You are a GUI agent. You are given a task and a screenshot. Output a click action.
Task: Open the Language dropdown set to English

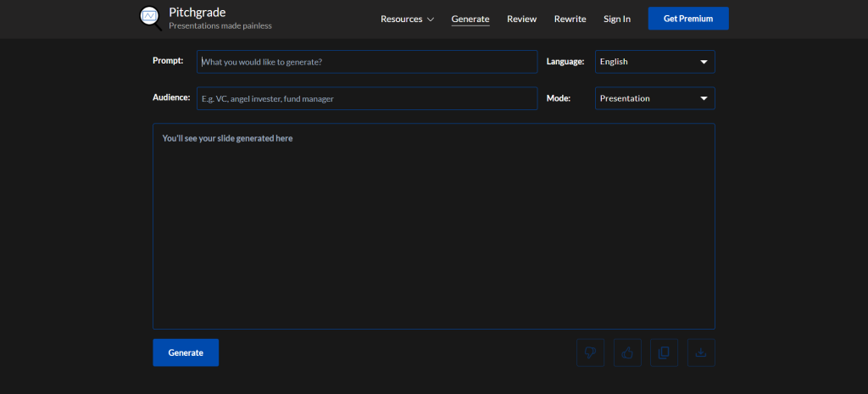pos(654,62)
